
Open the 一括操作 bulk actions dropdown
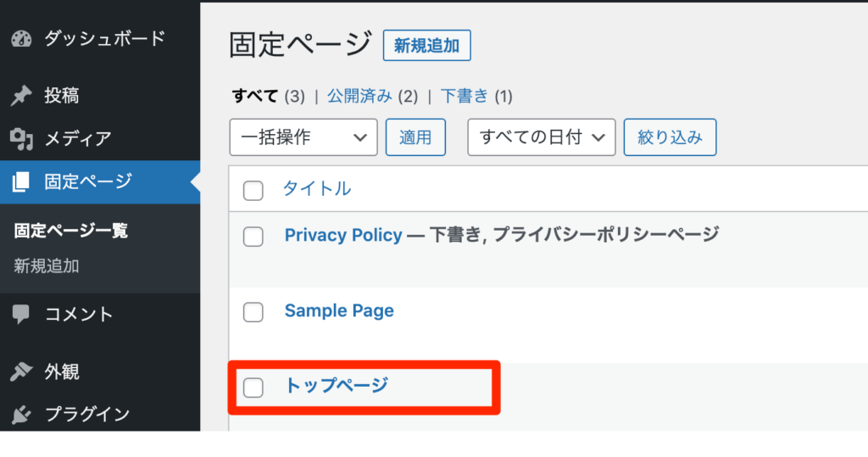[x=303, y=137]
